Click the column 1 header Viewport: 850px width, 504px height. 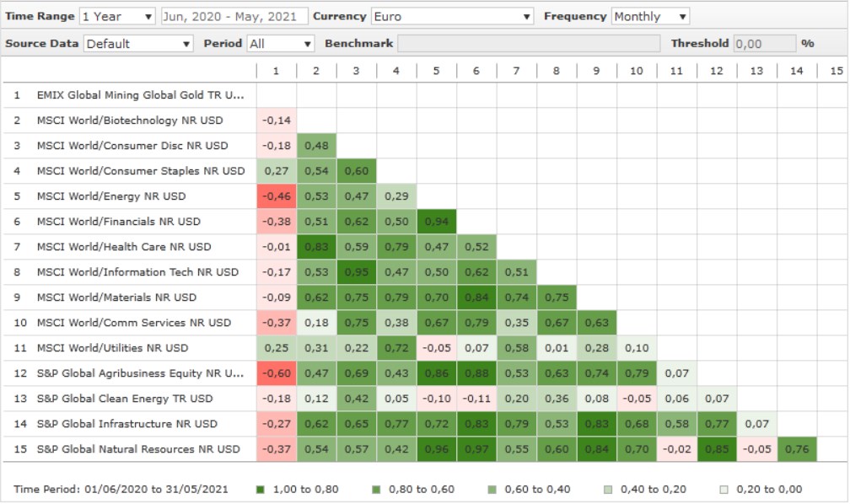click(x=276, y=71)
